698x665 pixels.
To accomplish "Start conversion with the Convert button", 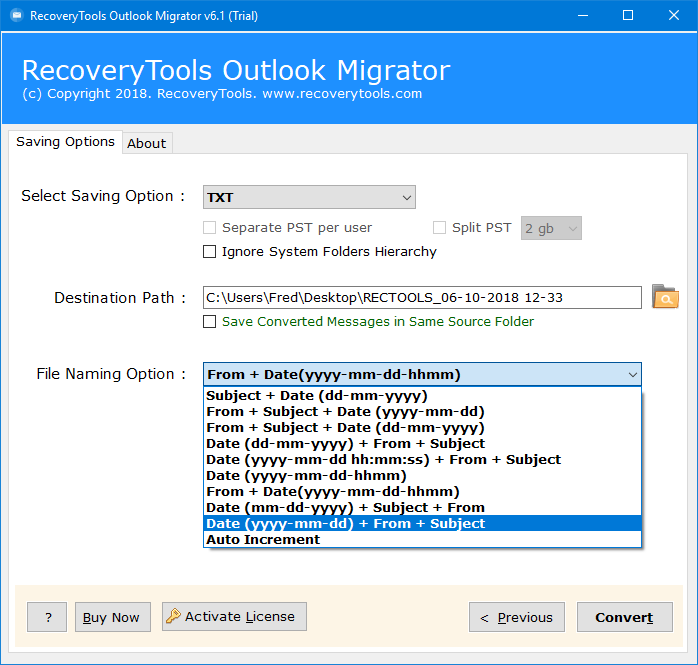I will click(x=625, y=617).
